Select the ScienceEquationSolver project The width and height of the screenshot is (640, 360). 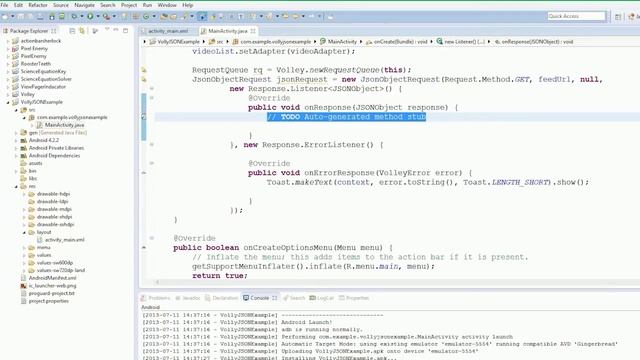[46, 79]
